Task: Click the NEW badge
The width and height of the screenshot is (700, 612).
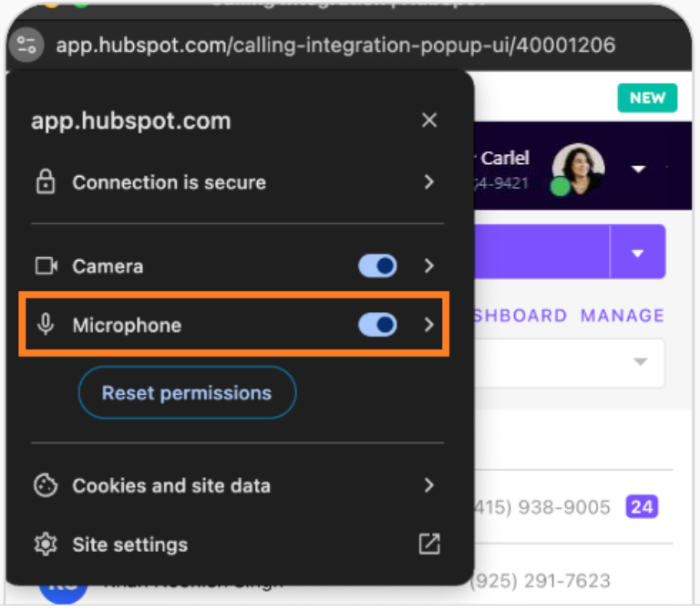Action: pyautogui.click(x=647, y=98)
